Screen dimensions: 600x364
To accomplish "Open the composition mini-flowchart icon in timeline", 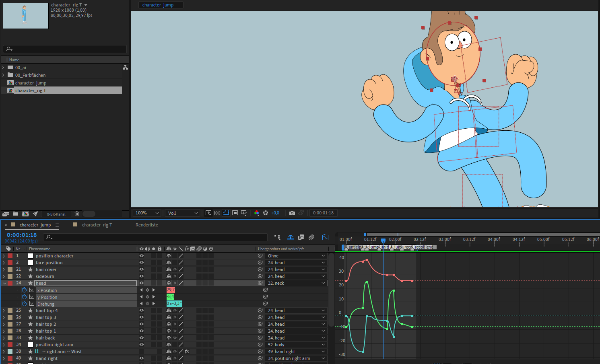I will 277,237.
